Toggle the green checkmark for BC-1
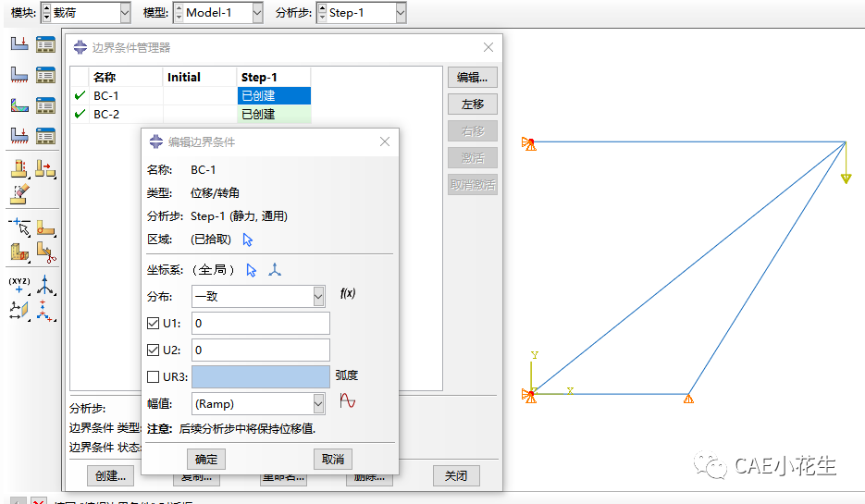 pos(80,95)
